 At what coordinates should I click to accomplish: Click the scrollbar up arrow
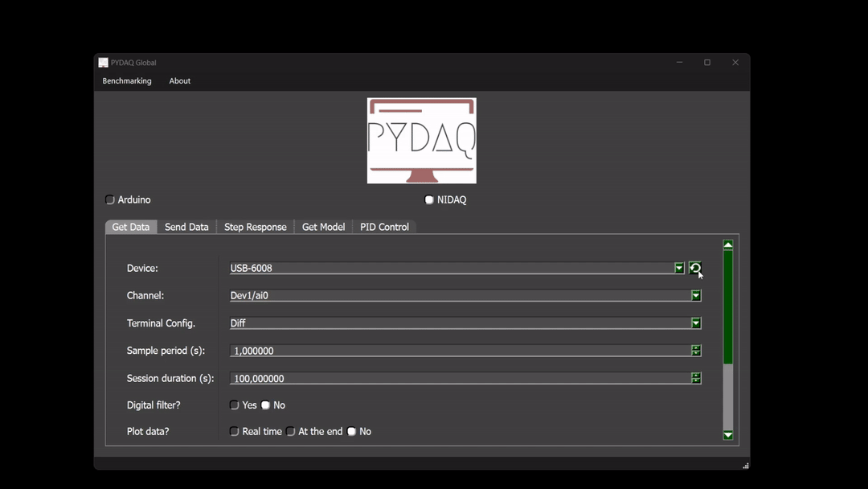point(728,244)
